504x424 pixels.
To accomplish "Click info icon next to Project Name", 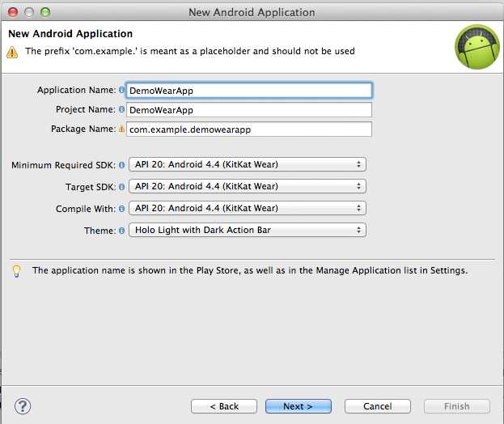I will click(122, 110).
